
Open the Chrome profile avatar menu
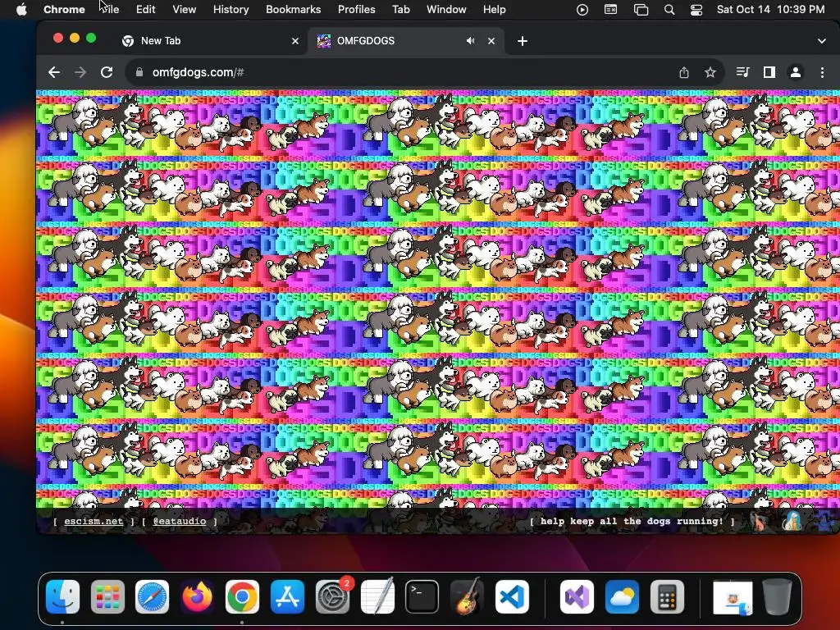pyautogui.click(x=796, y=72)
